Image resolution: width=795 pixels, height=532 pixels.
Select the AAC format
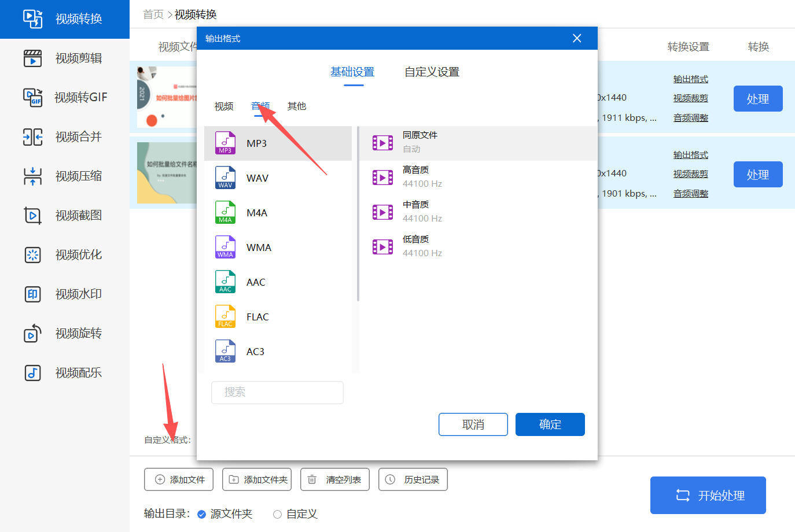coord(278,282)
